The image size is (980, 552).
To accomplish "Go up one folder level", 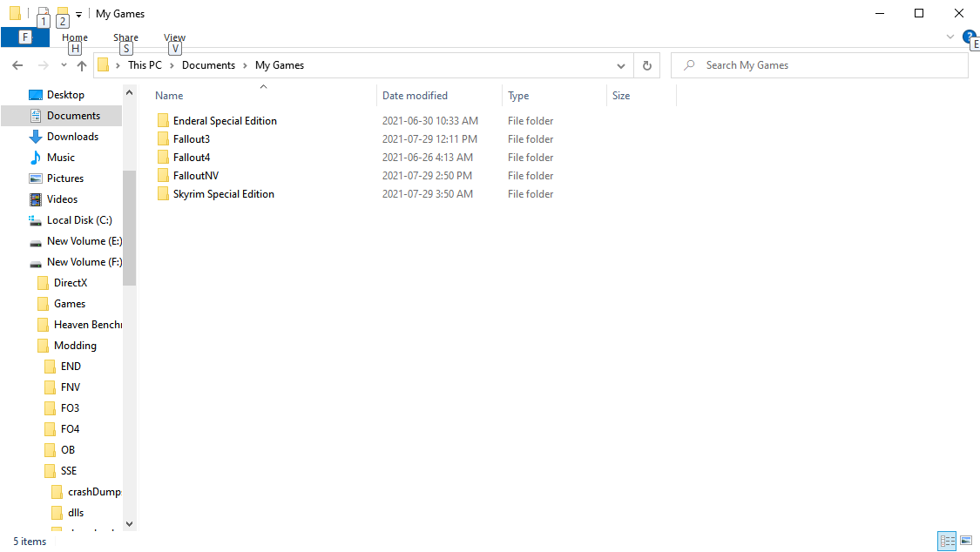I will tap(82, 65).
